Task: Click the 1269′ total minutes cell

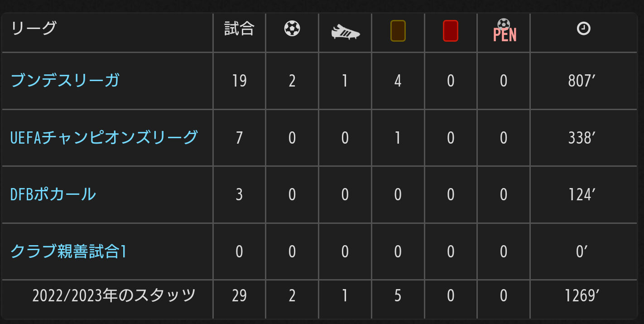Action: click(582, 296)
